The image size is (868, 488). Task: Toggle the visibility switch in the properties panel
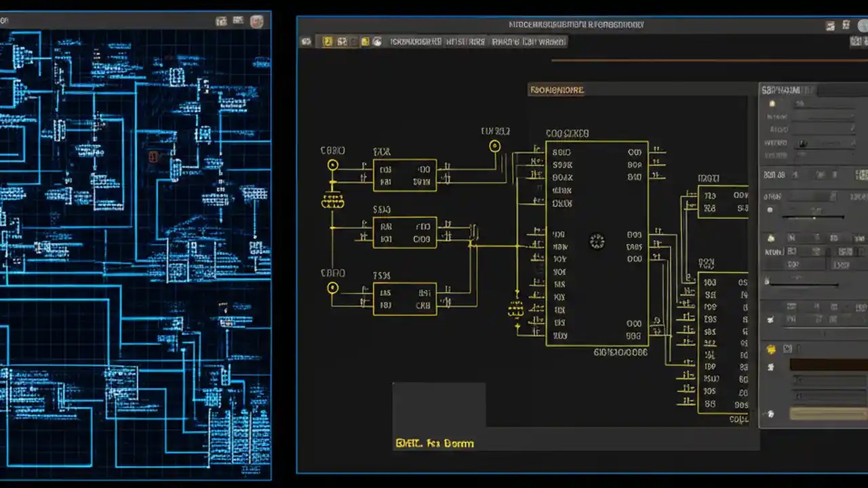point(804,143)
